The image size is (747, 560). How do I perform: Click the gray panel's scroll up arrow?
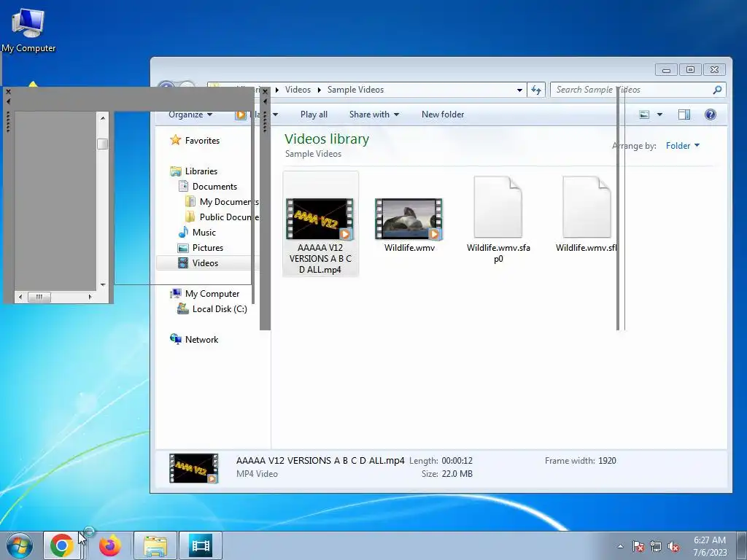[103, 117]
